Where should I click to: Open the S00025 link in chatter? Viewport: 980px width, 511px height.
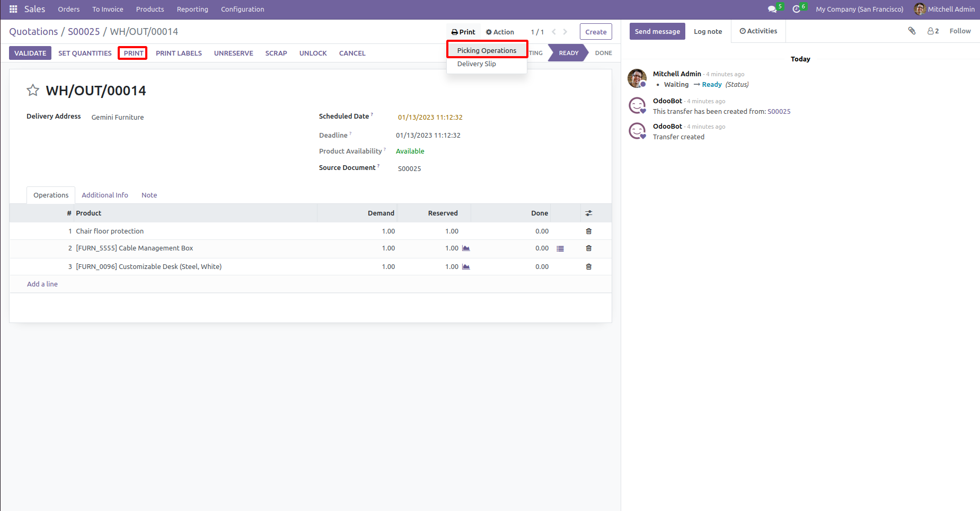tap(779, 112)
